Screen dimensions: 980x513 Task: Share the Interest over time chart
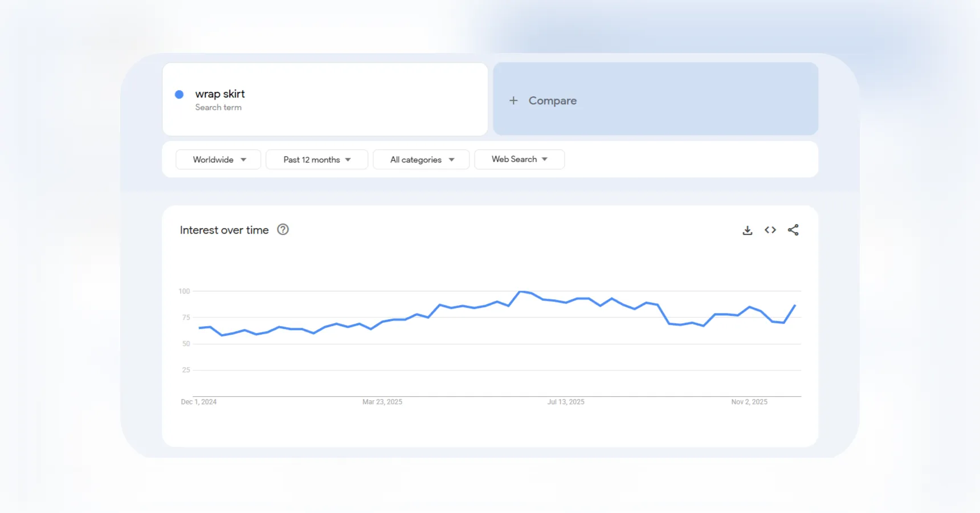[794, 230]
